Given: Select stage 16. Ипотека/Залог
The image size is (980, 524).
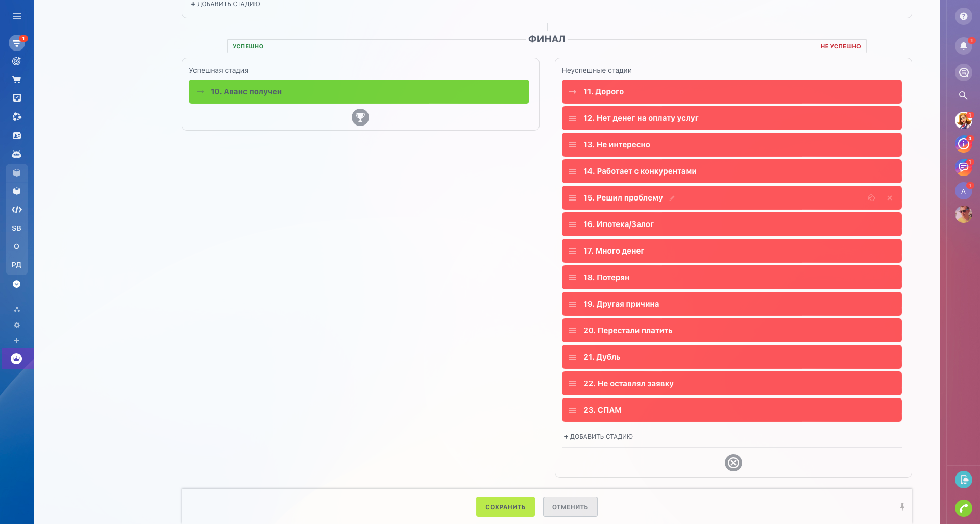Looking at the screenshot, I should (732, 224).
